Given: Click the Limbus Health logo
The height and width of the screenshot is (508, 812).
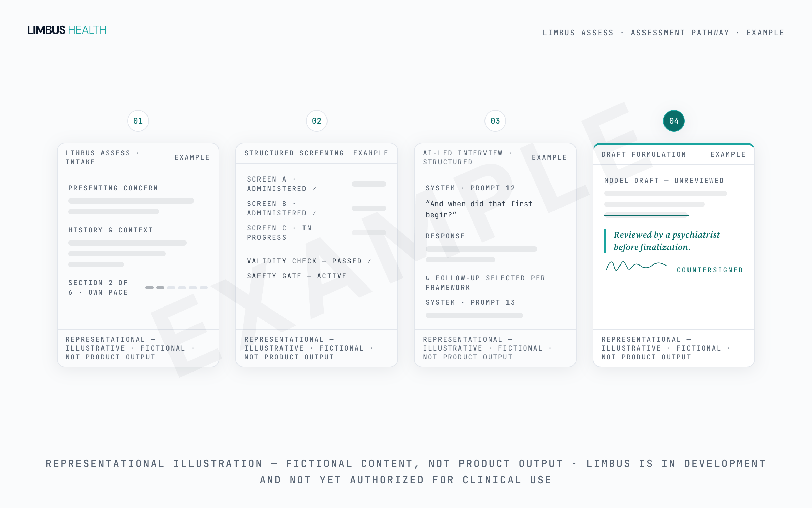Looking at the screenshot, I should 67,30.
